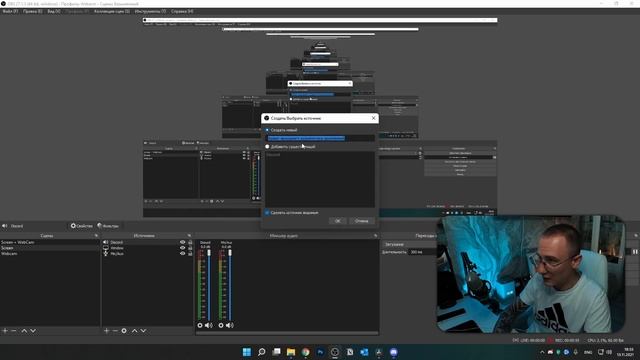Move the selected source up in the list

pyautogui.click(x=134, y=331)
